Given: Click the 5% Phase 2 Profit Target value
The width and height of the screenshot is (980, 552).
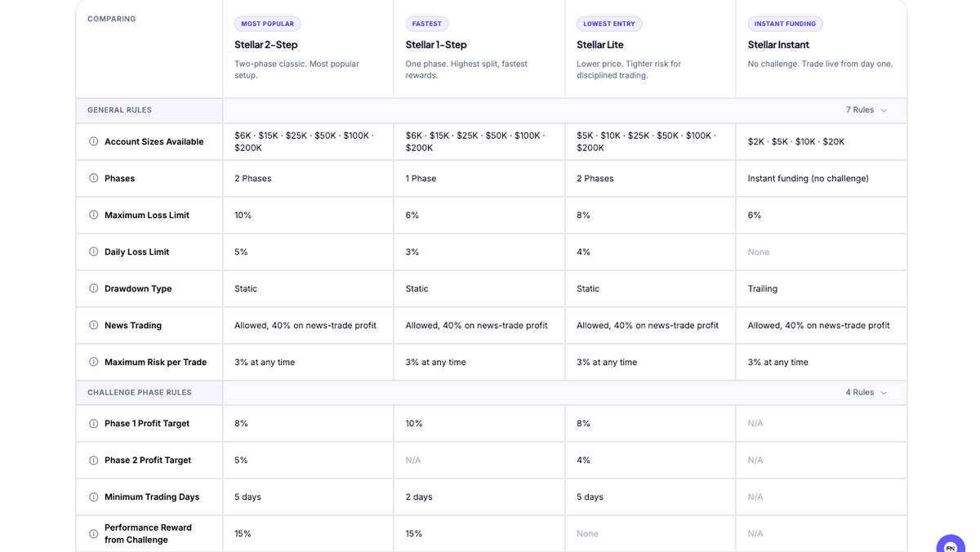Looking at the screenshot, I should [241, 460].
